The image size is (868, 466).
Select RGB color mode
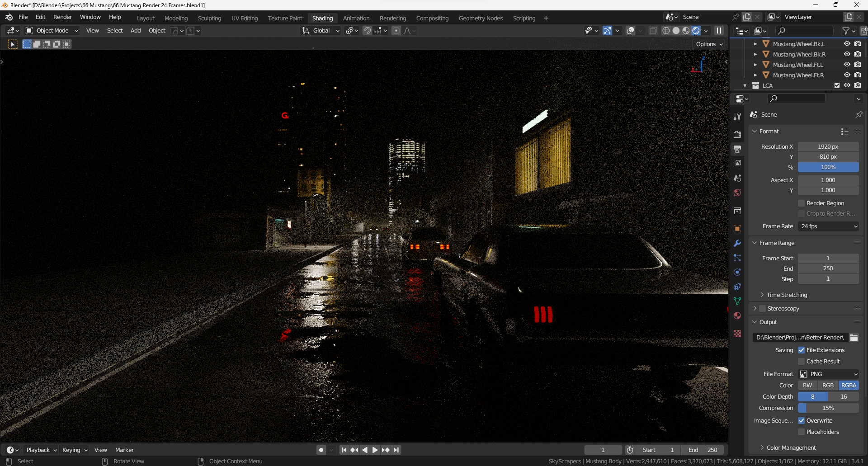coord(828,386)
